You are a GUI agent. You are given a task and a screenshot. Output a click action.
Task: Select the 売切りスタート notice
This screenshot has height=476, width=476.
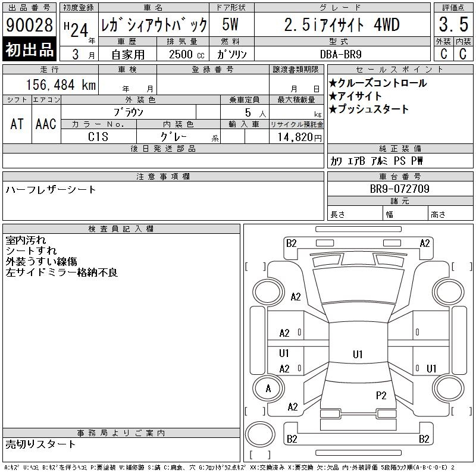[40, 444]
